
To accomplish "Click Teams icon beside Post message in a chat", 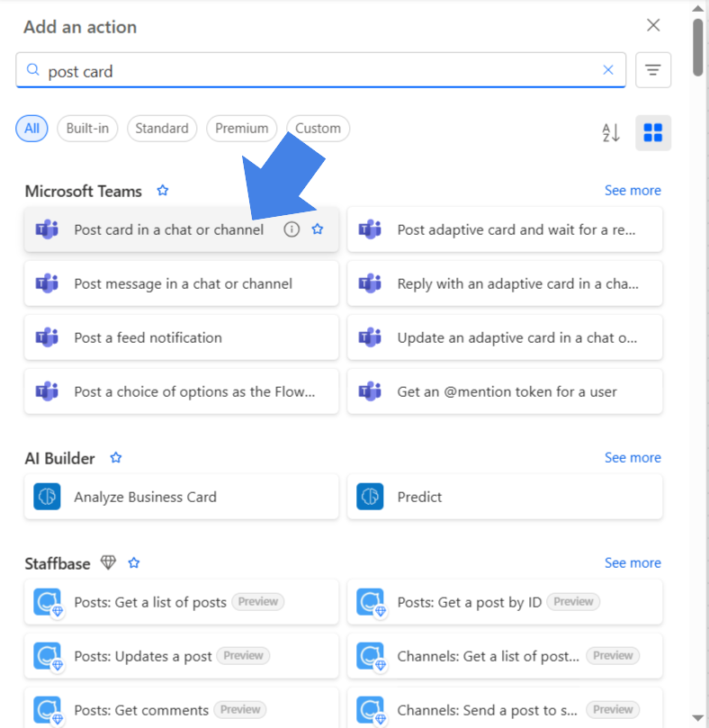I will (x=47, y=283).
